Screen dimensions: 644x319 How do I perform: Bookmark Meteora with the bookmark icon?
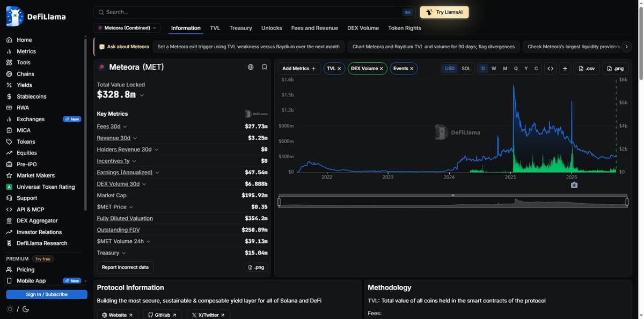click(x=265, y=67)
